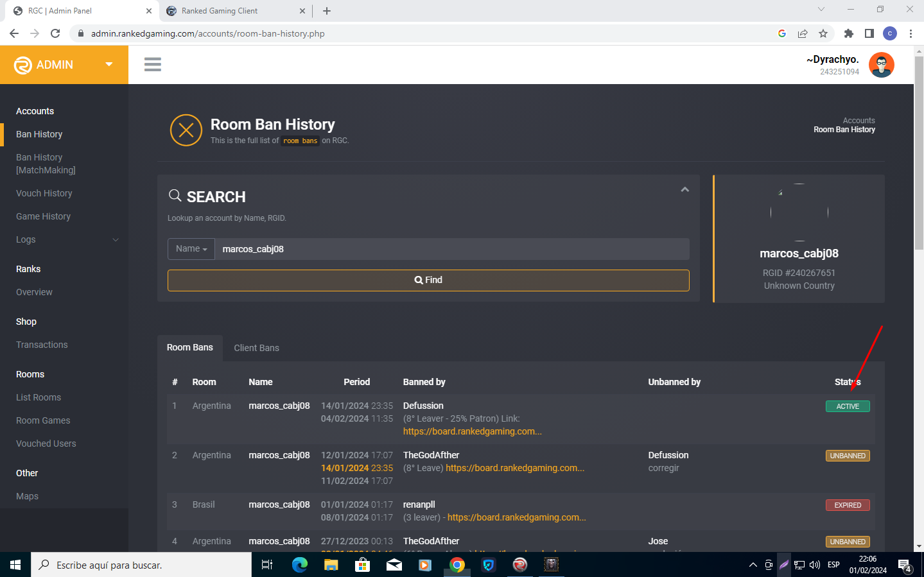
Task: Toggle the browser side panel icon
Action: 869,33
